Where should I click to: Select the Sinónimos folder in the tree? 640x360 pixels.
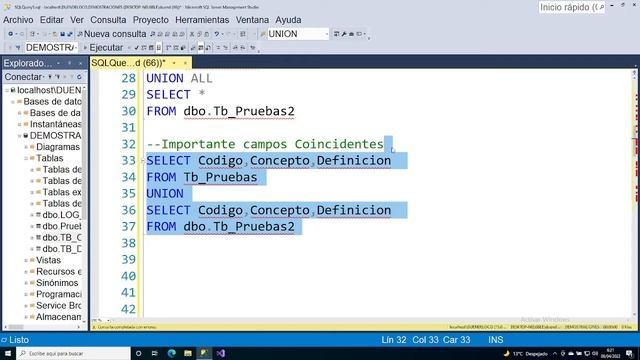57,283
